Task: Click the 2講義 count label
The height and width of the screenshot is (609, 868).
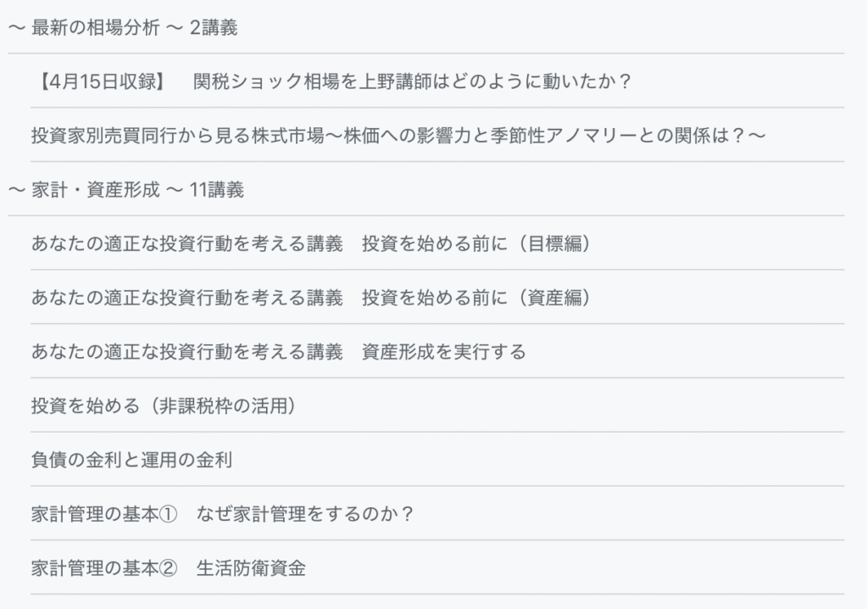Action: tap(214, 27)
